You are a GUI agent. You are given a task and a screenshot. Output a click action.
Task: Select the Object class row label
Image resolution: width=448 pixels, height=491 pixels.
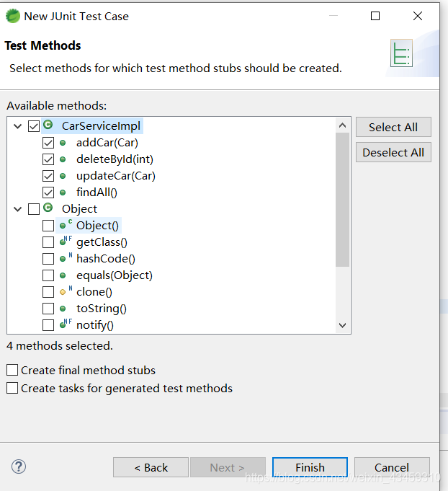(79, 209)
